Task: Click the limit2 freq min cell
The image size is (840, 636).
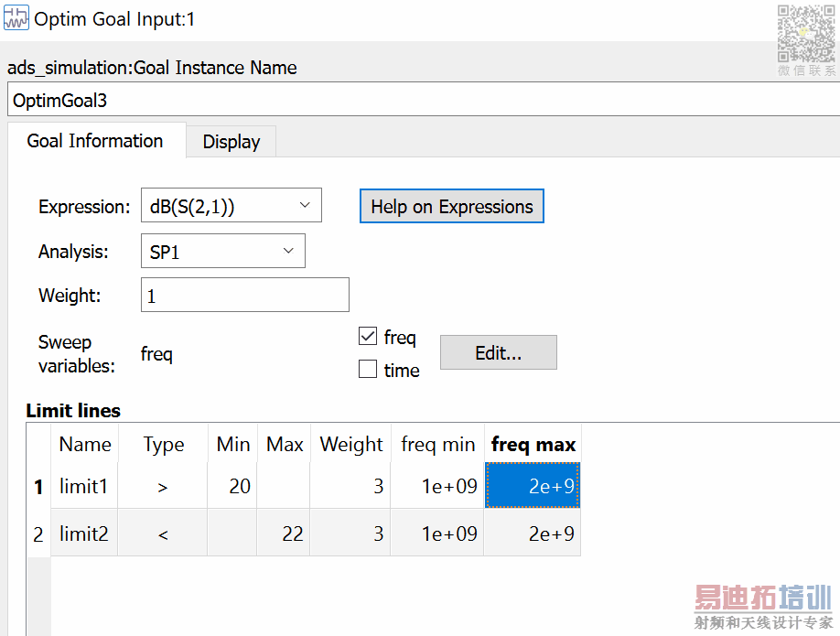Action: tap(437, 534)
